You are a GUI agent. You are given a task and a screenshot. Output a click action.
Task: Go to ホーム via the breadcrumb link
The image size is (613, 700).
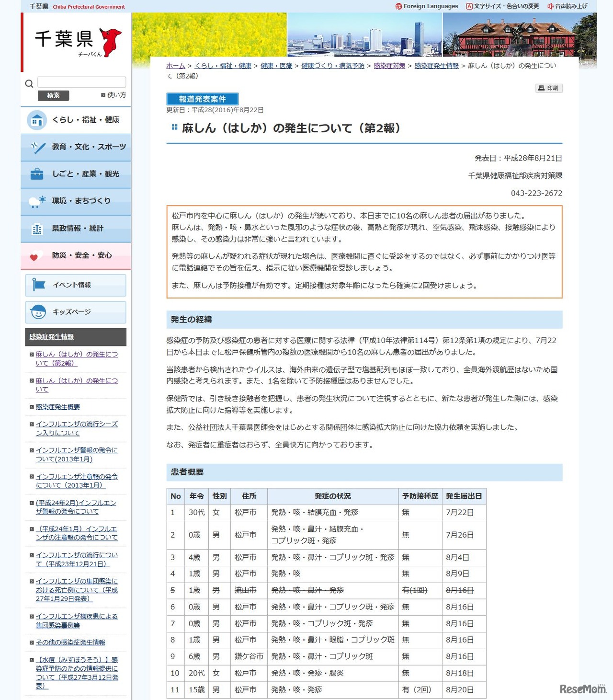[x=175, y=66]
